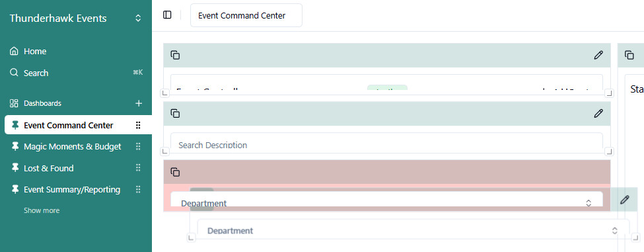The image size is (644, 252).
Task: Click Show more in sidebar
Action: [42, 210]
